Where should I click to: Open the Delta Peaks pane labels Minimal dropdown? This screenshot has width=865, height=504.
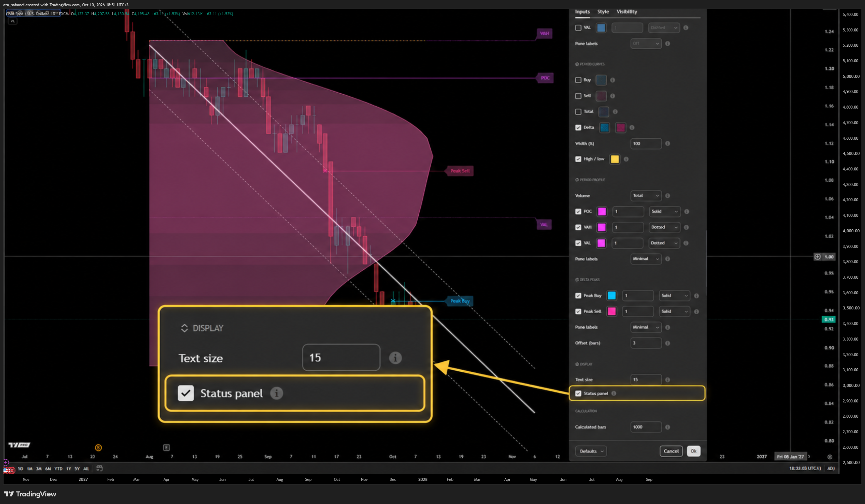(x=646, y=327)
